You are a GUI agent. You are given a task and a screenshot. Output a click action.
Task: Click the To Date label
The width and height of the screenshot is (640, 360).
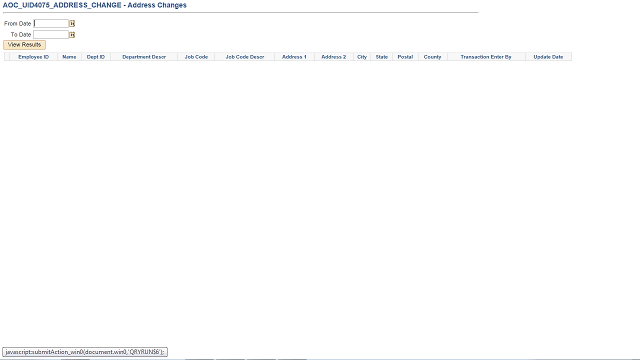click(21, 35)
